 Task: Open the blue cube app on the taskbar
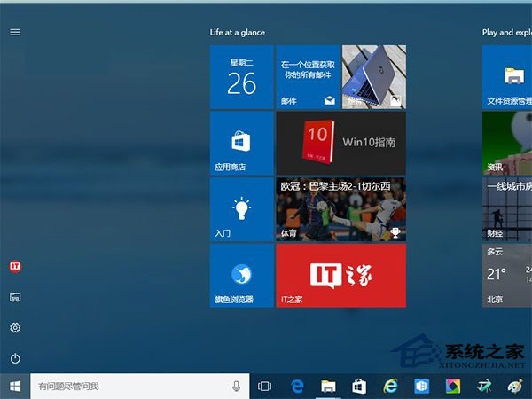[x=421, y=386]
